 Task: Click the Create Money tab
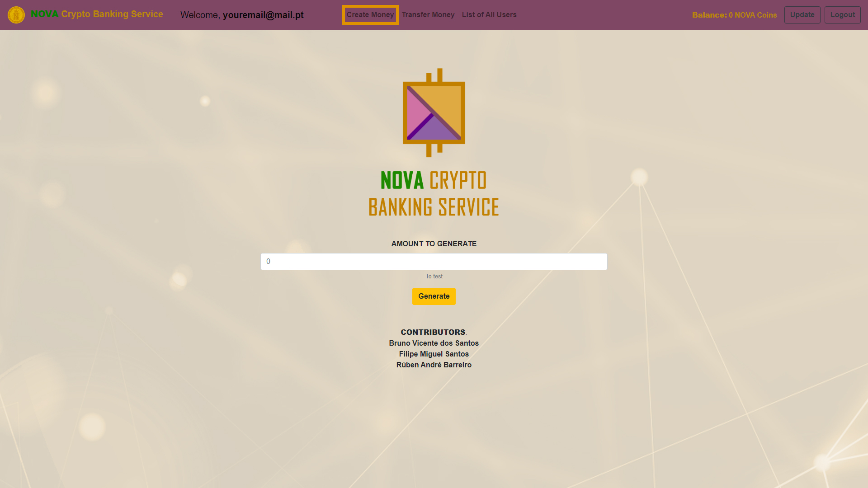(x=370, y=14)
